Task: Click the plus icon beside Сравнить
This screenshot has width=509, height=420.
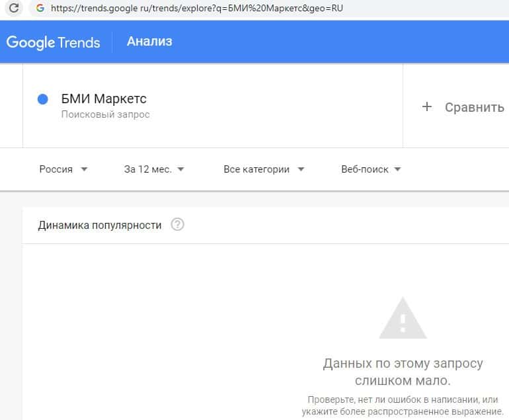Action: pyautogui.click(x=427, y=107)
